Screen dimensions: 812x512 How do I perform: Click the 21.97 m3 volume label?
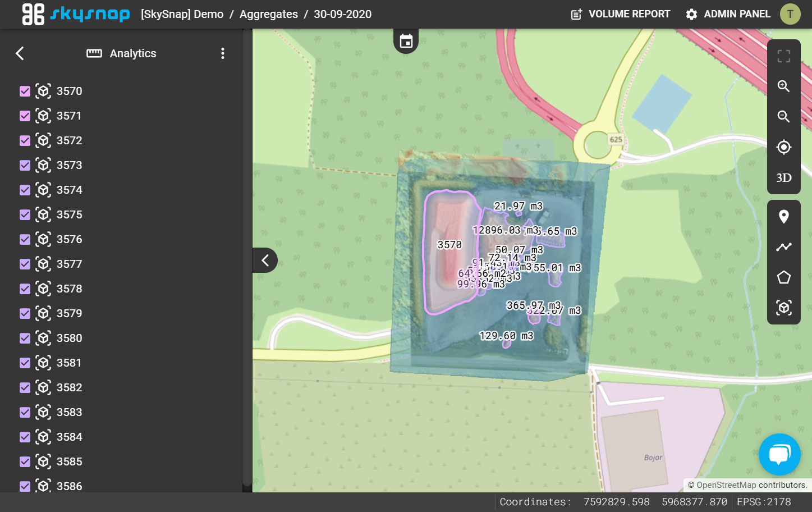(x=519, y=206)
